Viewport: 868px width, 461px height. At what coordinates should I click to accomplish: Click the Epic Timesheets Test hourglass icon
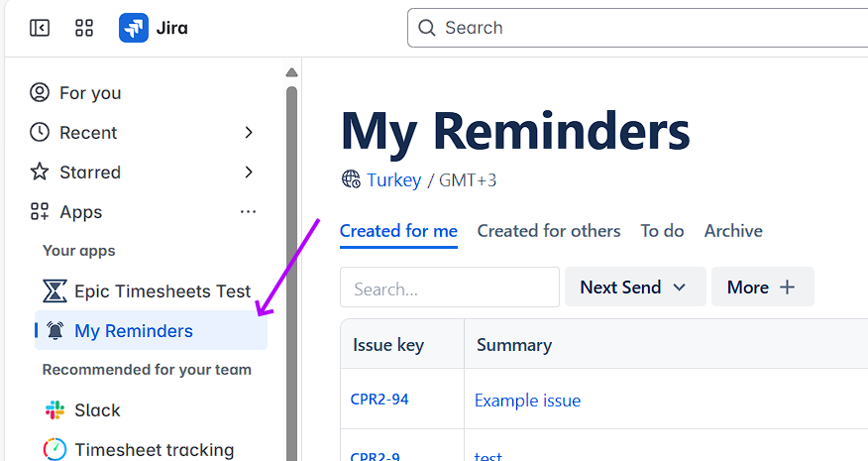click(55, 291)
